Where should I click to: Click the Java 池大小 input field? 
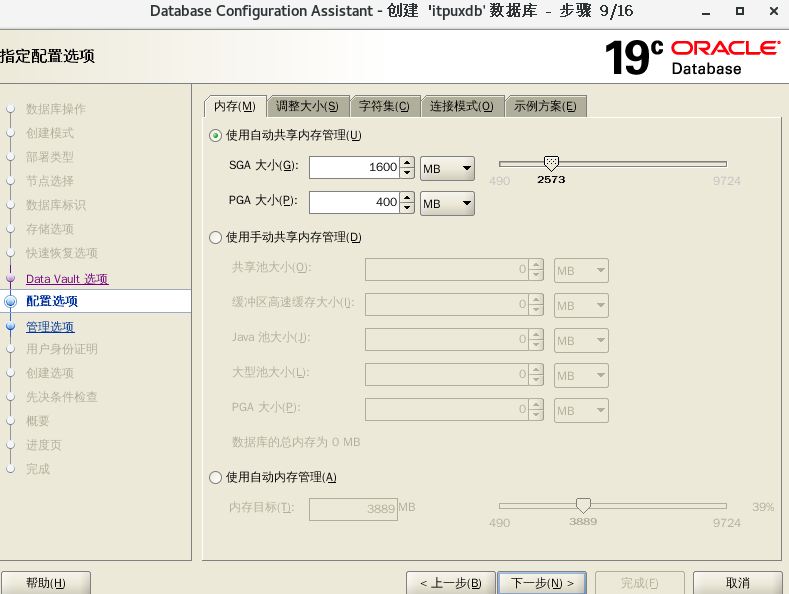tap(447, 340)
